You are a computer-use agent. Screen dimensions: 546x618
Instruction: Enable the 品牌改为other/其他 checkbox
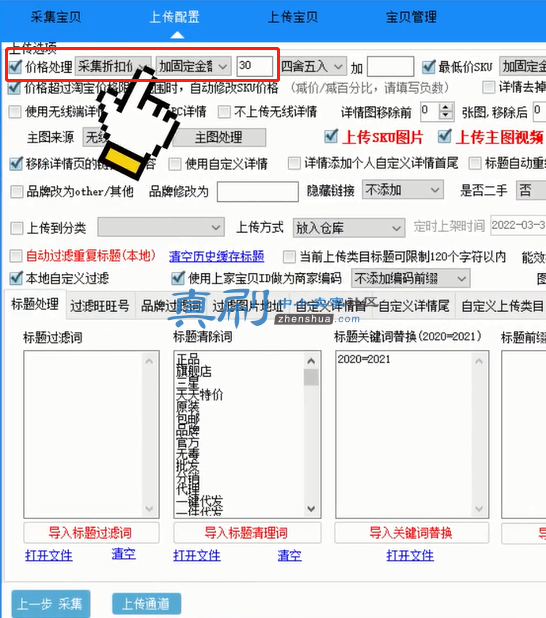17,192
